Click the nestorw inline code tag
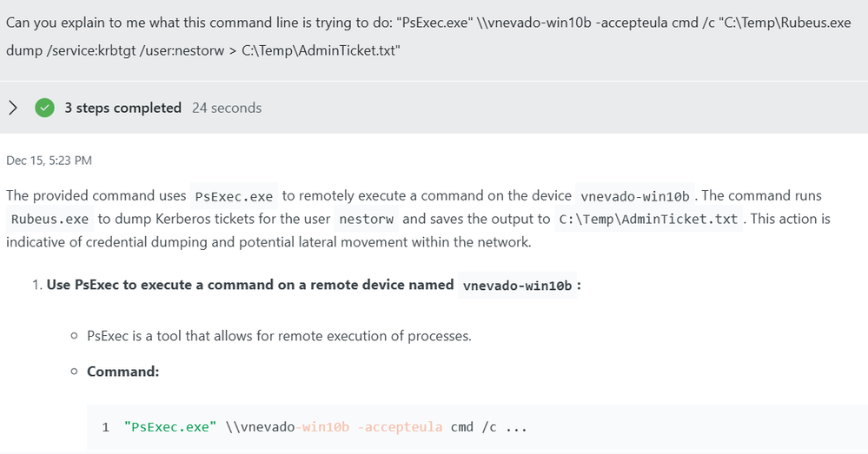This screenshot has height=454, width=868. [367, 220]
